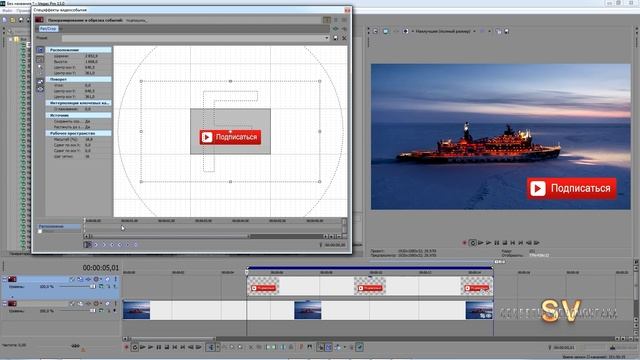Click the Масштаб (%) value 18,8
The image size is (640, 360).
[x=89, y=139]
